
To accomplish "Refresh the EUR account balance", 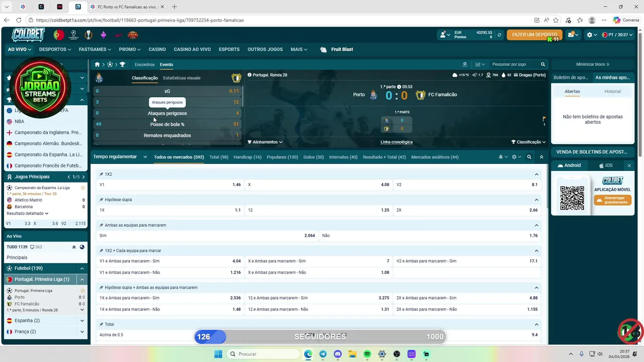I will coord(499,35).
